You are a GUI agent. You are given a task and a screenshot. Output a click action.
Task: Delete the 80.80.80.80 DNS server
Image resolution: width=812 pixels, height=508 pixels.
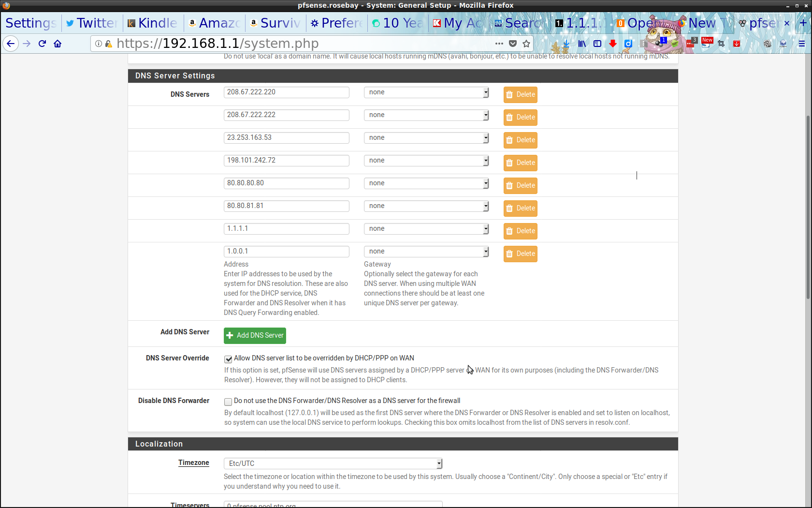[x=520, y=186]
